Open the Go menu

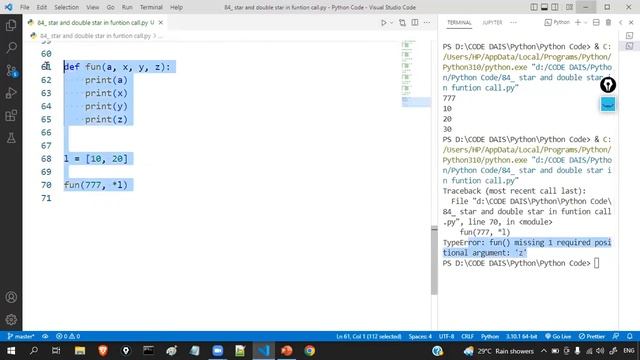tap(110, 7)
